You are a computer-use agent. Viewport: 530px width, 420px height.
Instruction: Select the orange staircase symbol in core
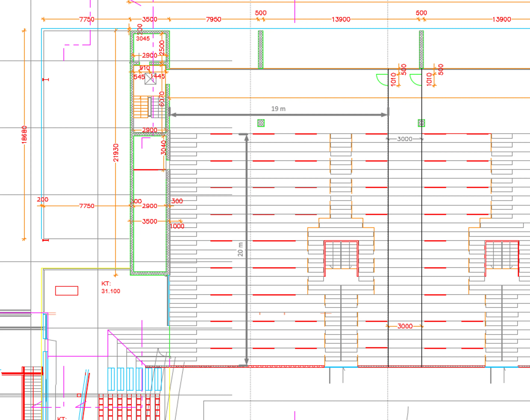click(x=141, y=107)
